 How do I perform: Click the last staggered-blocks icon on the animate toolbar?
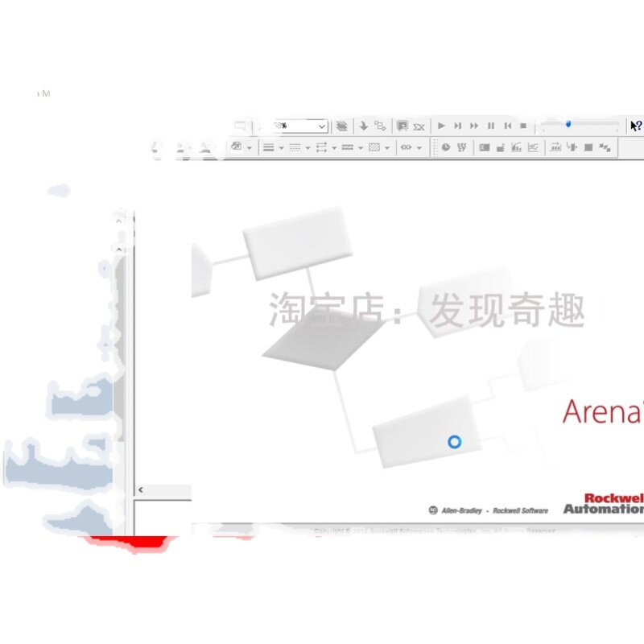pyautogui.click(x=605, y=147)
